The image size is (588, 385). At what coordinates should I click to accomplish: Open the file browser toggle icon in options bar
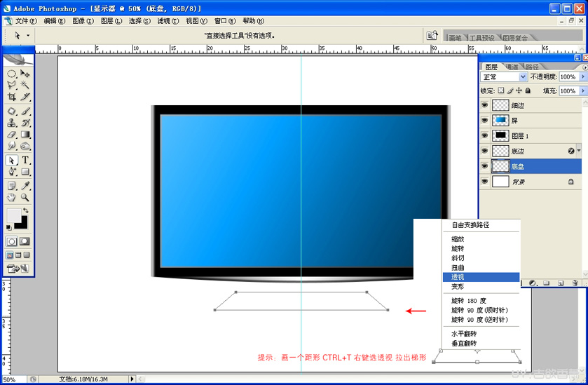tap(432, 36)
